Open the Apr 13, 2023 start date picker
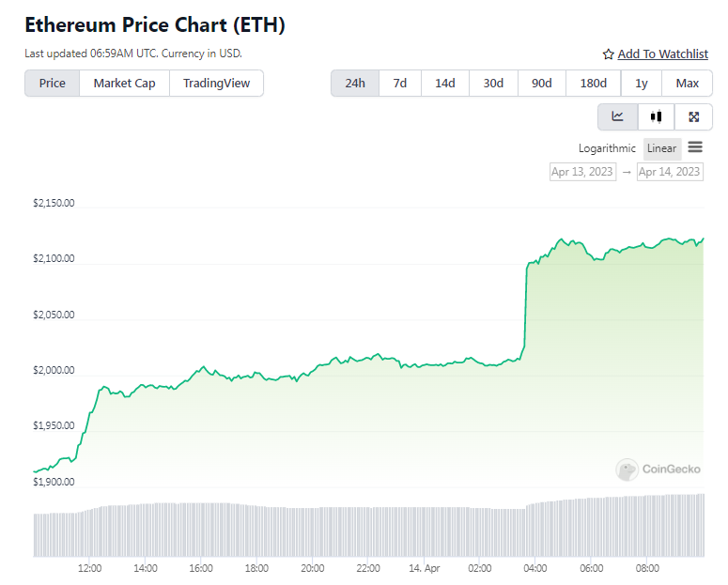The width and height of the screenshot is (728, 585). point(582,172)
